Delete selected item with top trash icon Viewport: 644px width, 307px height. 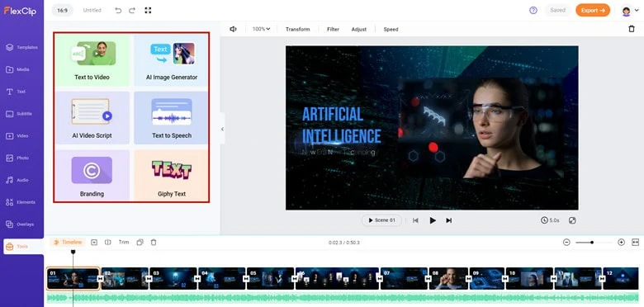tap(632, 29)
